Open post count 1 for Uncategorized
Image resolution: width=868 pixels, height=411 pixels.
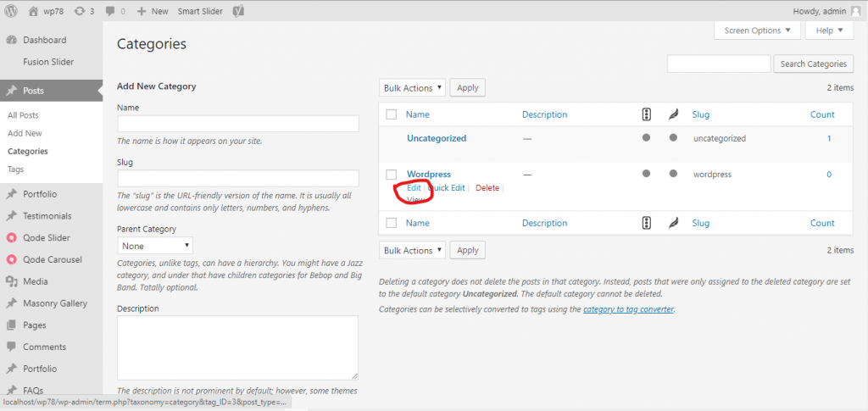click(829, 138)
